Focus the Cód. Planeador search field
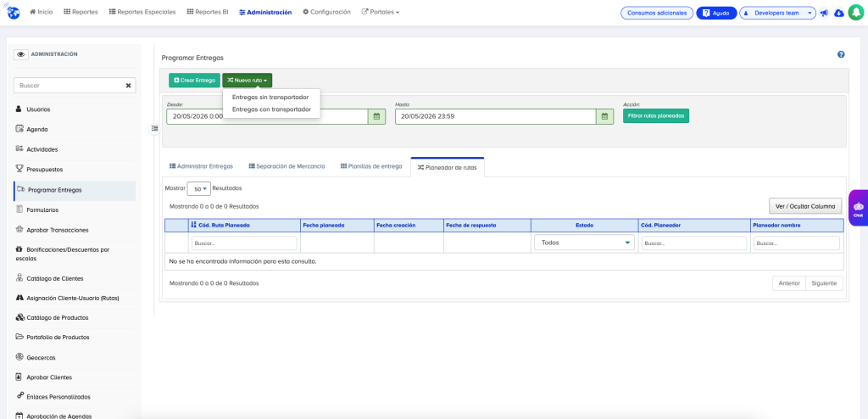Screen dimensions: 868x419 point(694,243)
